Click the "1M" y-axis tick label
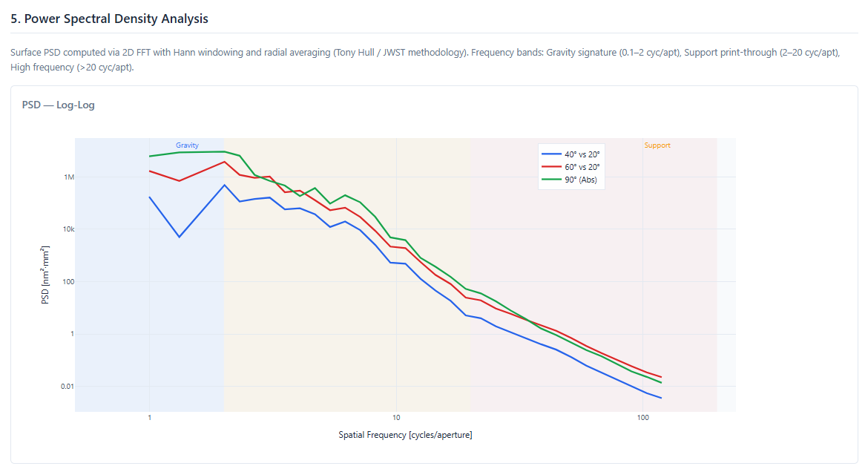This screenshot has width=868, height=469. (69, 177)
